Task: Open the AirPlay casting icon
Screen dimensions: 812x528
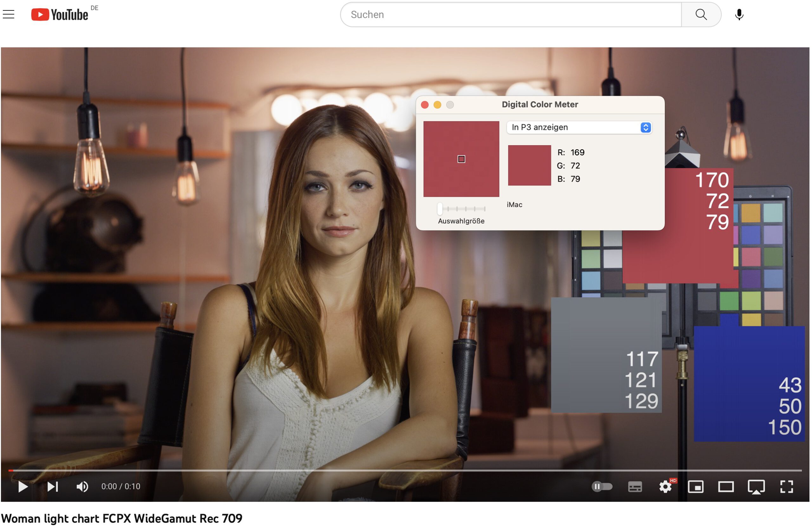Action: coord(756,487)
